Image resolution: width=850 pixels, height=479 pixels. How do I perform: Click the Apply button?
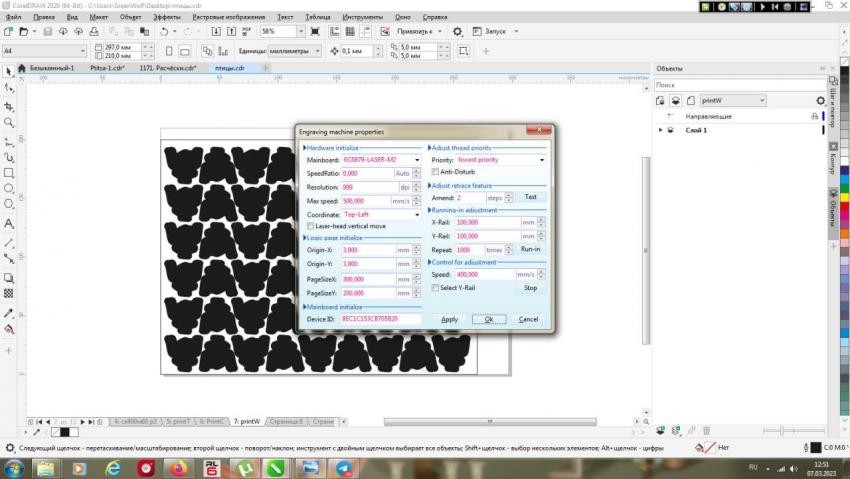click(x=449, y=319)
